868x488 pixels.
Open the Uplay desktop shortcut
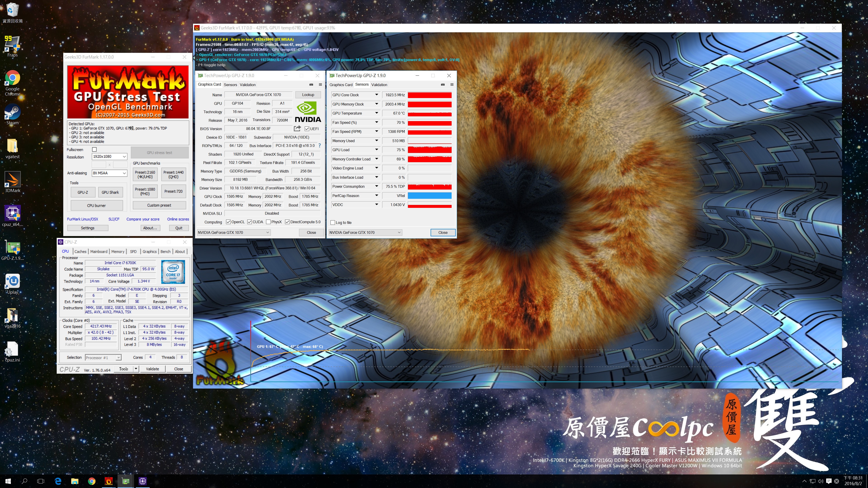click(x=12, y=284)
